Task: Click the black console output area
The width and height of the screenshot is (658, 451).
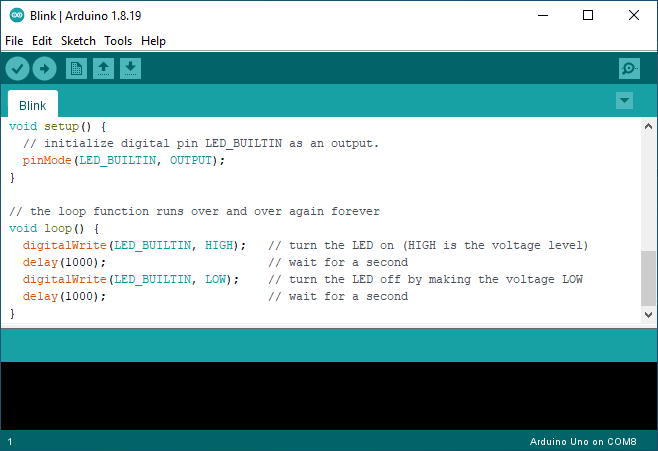Action: 329,395
